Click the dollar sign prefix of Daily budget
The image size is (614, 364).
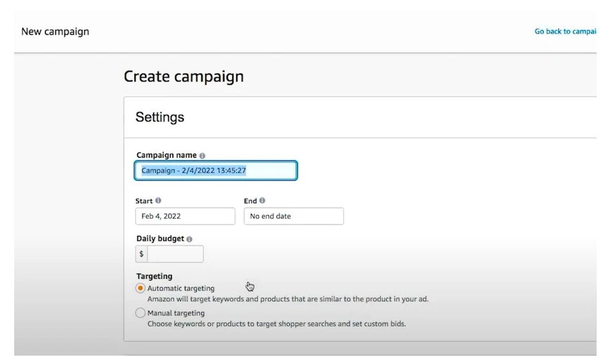pos(142,254)
